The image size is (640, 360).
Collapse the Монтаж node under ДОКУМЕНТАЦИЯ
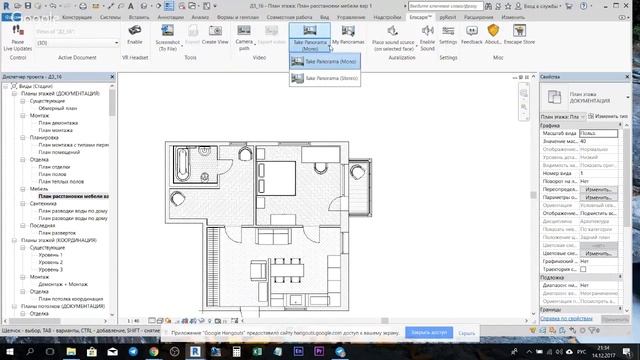23,116
